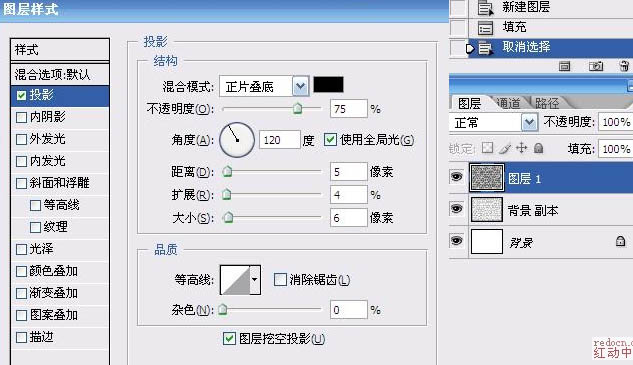Enable the 图案叠加 checkbox
This screenshot has width=633, height=365.
[21, 315]
